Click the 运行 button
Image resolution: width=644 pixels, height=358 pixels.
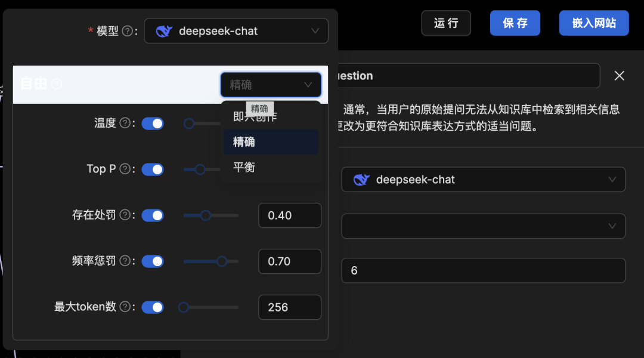click(446, 23)
